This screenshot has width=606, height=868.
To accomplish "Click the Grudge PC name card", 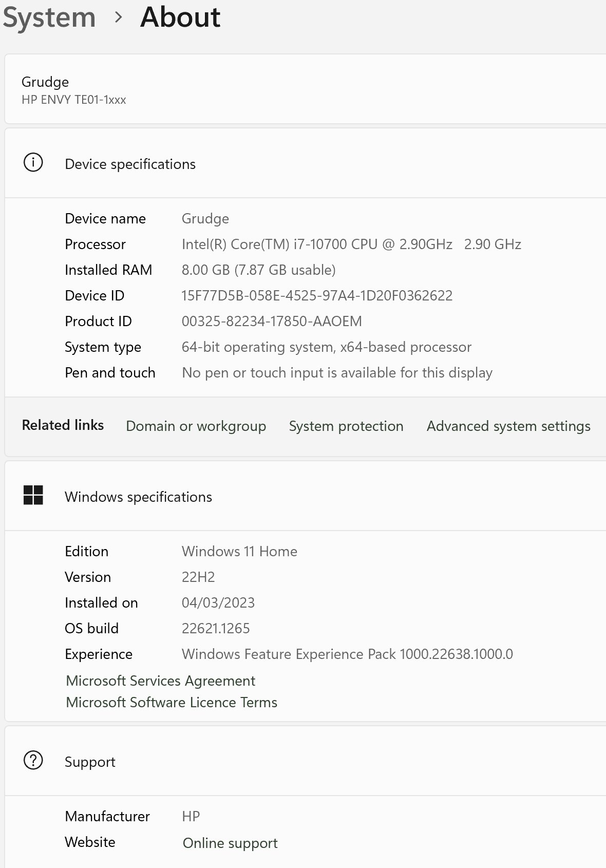I will click(x=73, y=89).
